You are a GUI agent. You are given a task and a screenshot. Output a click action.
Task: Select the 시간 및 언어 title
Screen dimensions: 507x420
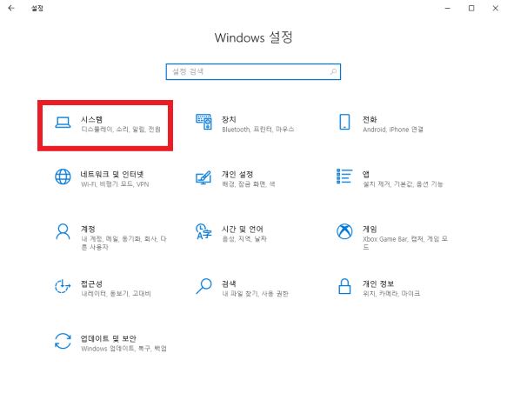click(243, 230)
